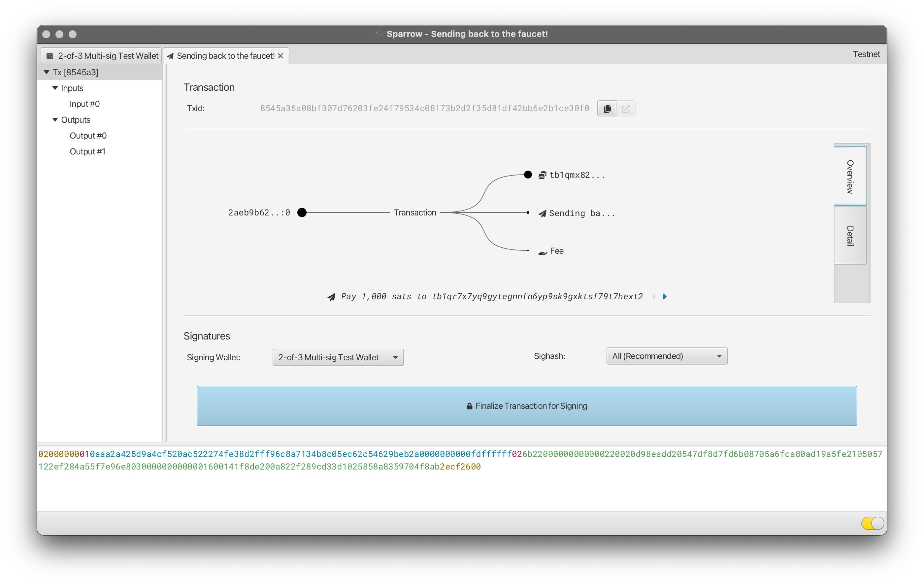Image resolution: width=924 pixels, height=584 pixels.
Task: Toggle the yellow connection switch in the status bar
Action: 872,523
